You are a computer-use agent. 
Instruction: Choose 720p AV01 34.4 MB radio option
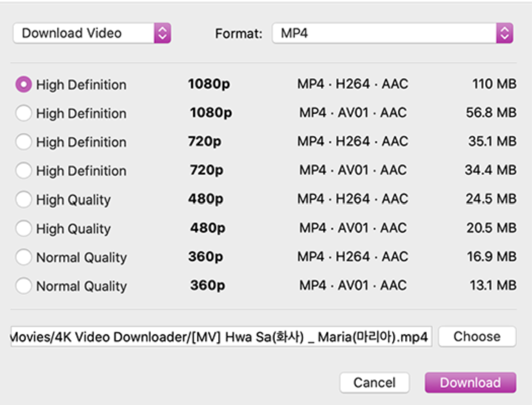coord(23,170)
